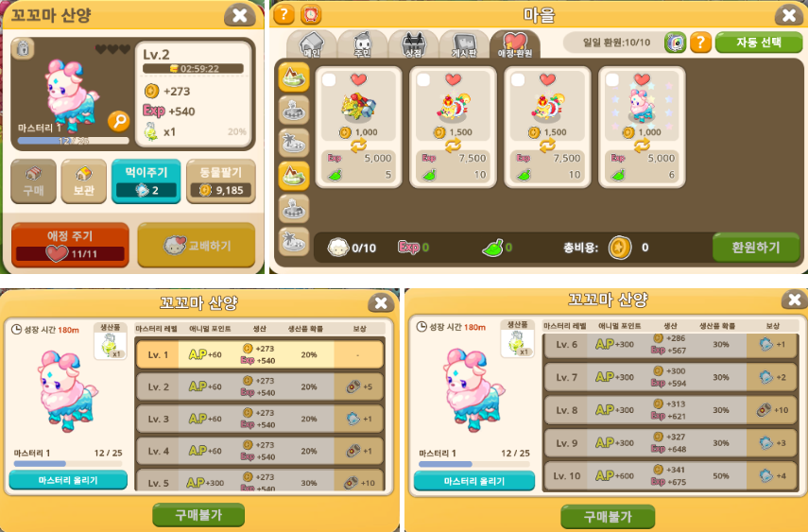
Task: Click the orange question mark beside alarm clock
Action: tap(284, 14)
